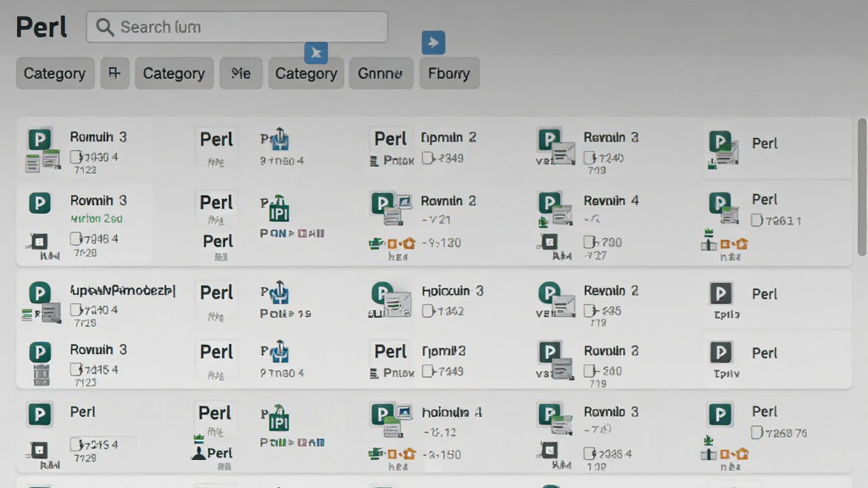Select the Gnnne filter chip
This screenshot has height=488, width=868.
pos(381,73)
